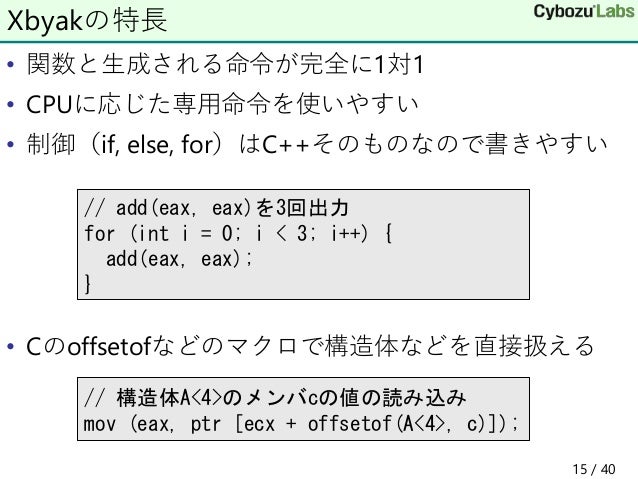Click the blue bullet dot before 'Cのoffsetof'
The image size is (638, 479).
(11, 347)
